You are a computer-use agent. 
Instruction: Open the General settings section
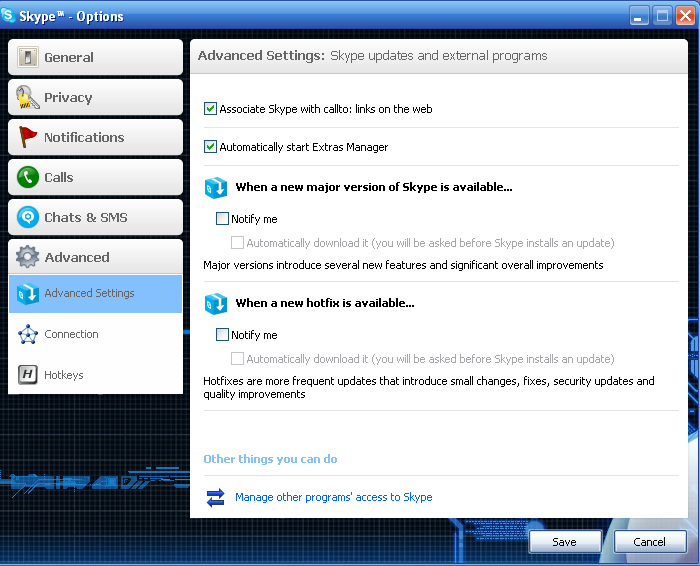pos(96,57)
